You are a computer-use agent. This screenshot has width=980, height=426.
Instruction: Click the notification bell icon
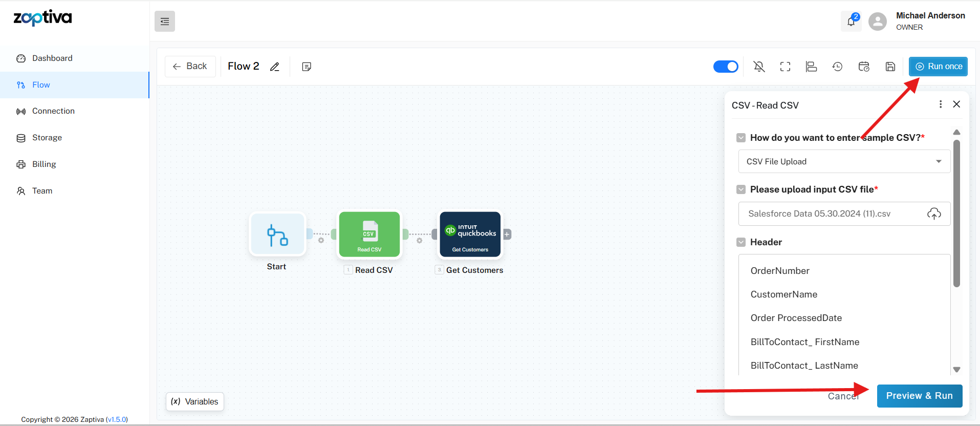point(851,22)
